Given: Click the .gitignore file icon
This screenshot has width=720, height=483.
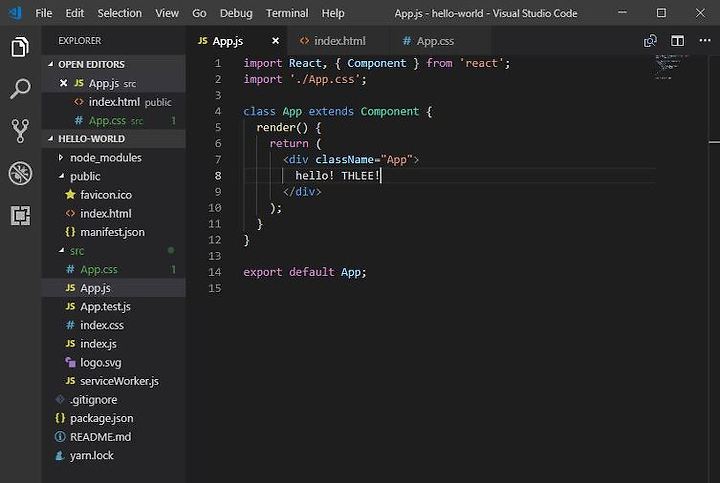Looking at the screenshot, I should click(x=60, y=399).
